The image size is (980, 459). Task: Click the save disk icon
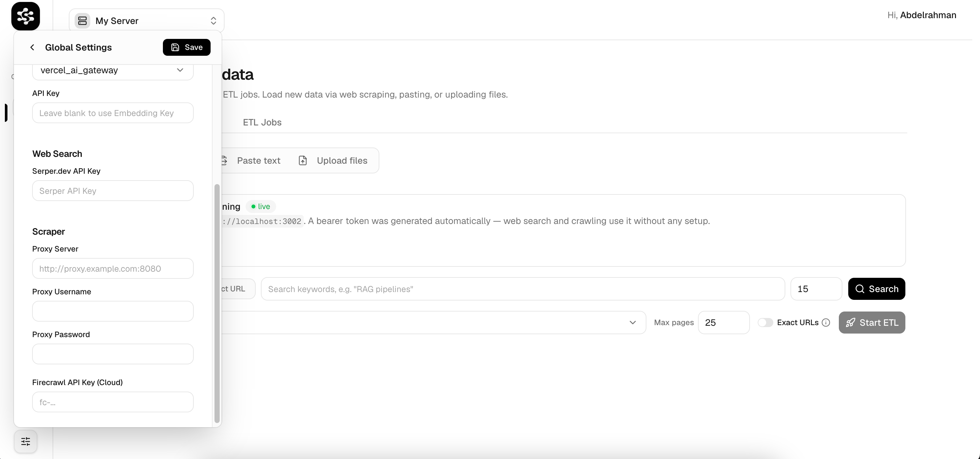pos(175,47)
